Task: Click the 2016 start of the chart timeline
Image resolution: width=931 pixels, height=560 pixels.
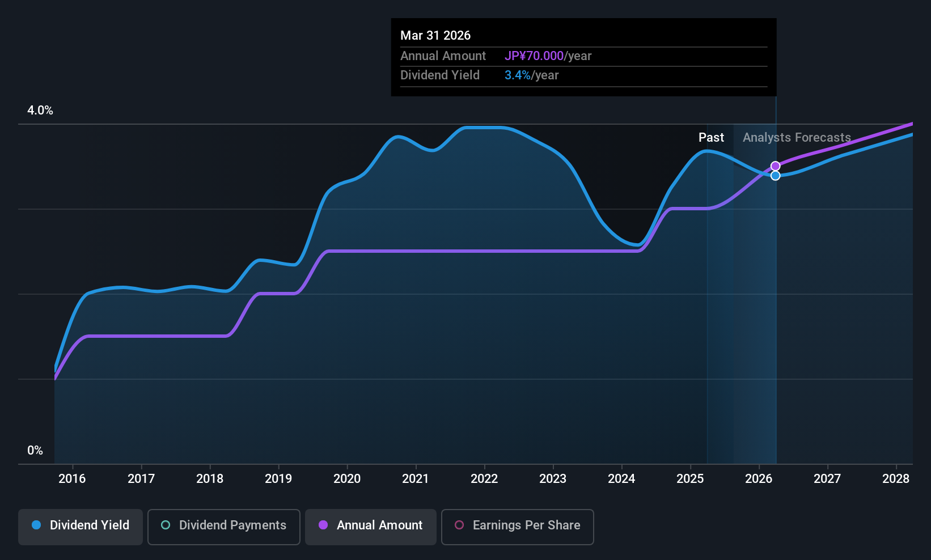Action: [x=71, y=479]
